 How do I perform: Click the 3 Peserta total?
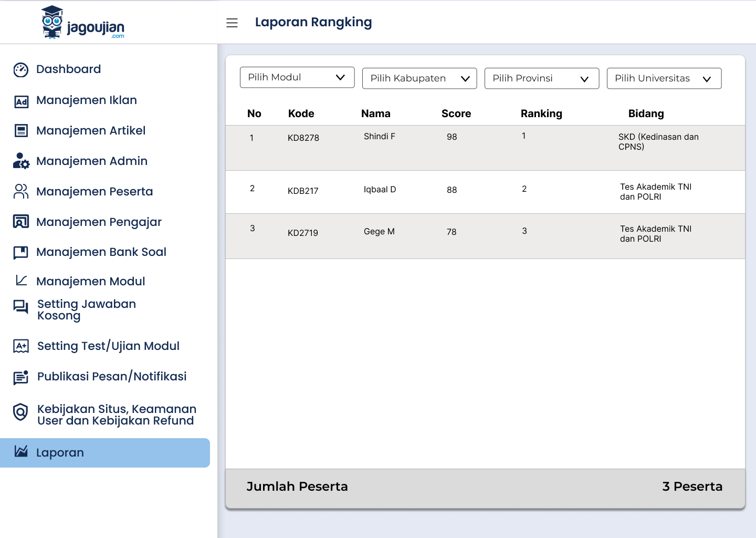point(692,487)
